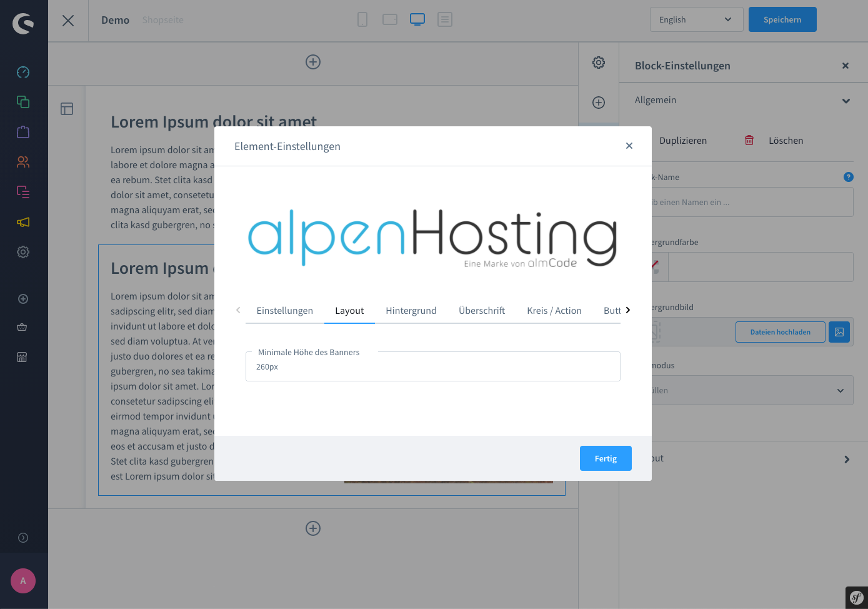The width and height of the screenshot is (868, 609).
Task: Add a section above with plus icon
Action: [x=313, y=62]
